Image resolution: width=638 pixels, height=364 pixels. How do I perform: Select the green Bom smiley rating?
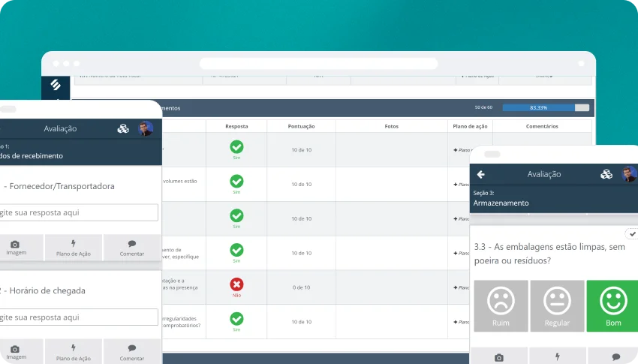612,306
